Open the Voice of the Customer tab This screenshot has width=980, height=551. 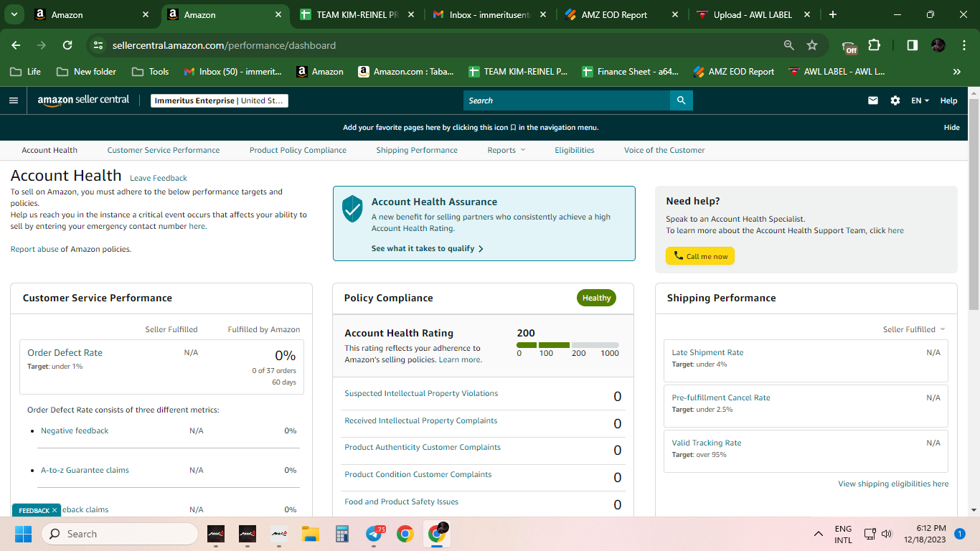click(664, 150)
